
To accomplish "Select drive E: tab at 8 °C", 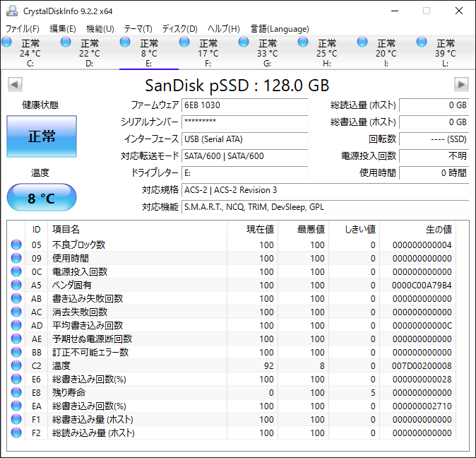I will tap(149, 52).
